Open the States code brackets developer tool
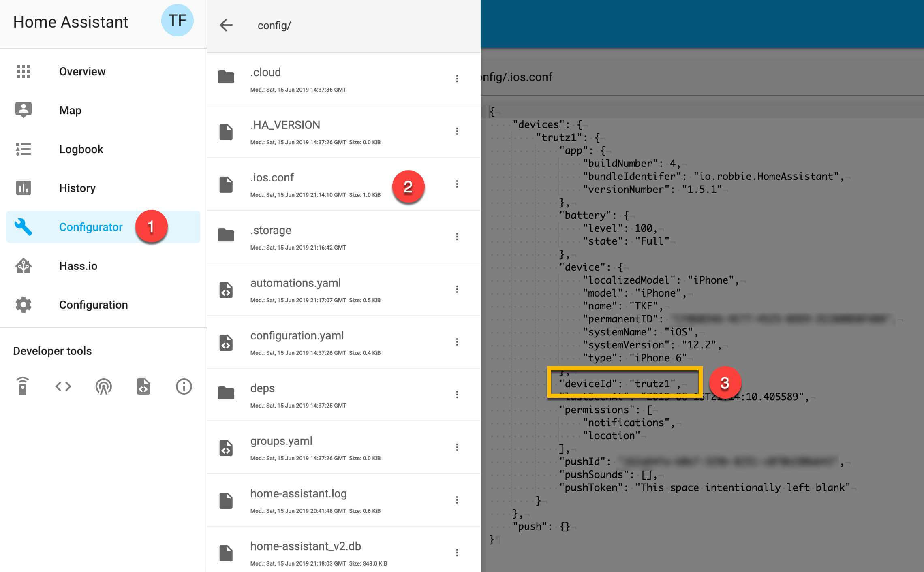924x572 pixels. pyautogui.click(x=63, y=386)
